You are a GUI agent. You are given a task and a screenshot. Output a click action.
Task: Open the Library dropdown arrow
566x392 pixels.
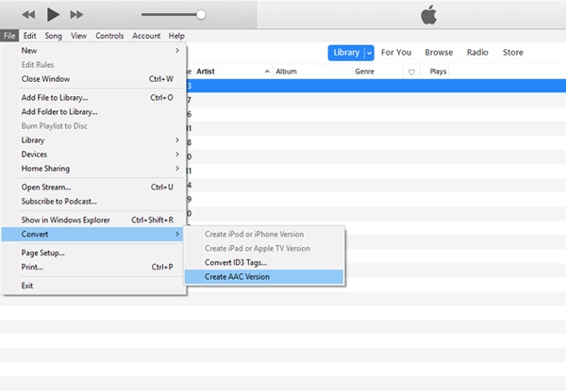(x=369, y=53)
